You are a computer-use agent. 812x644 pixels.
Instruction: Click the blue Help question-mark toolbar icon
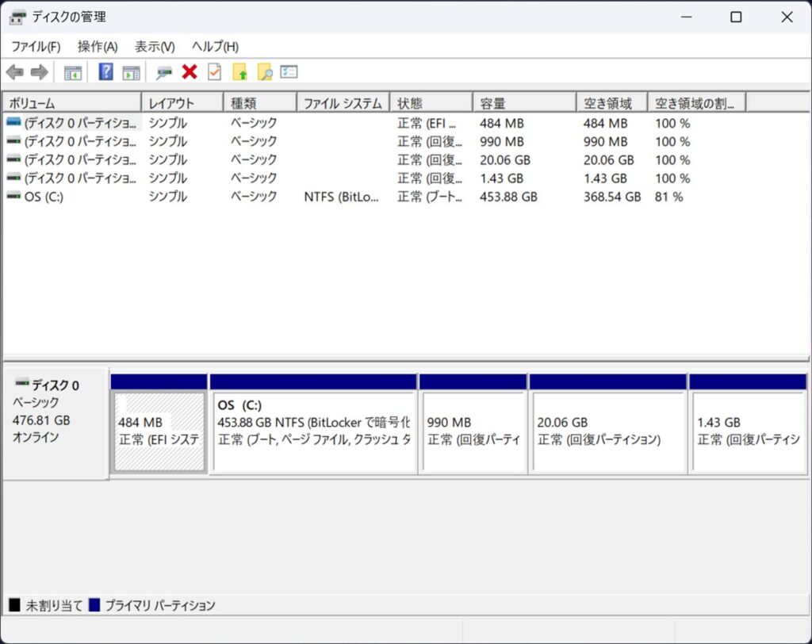coord(105,72)
